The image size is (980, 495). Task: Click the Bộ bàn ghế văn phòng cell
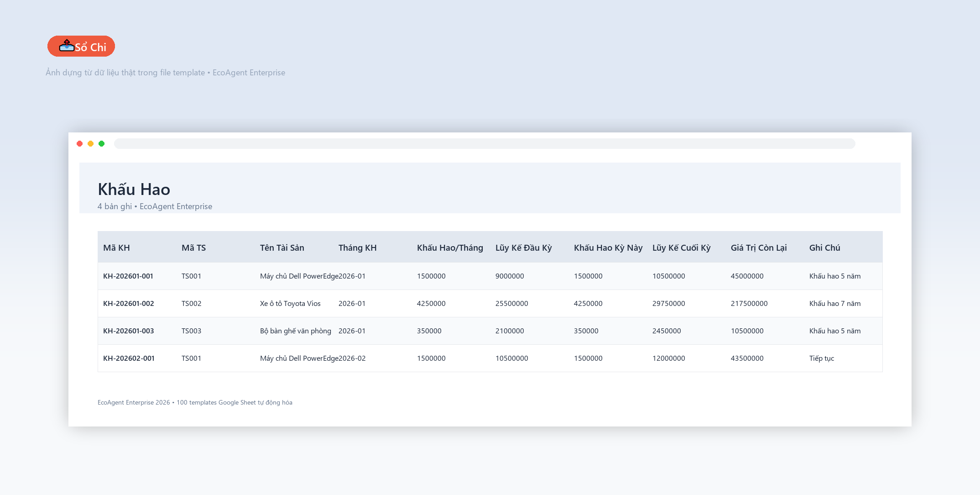tap(296, 331)
